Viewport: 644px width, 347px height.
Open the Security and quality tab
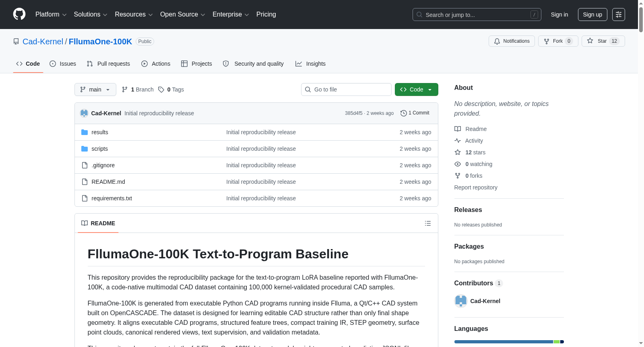click(x=253, y=64)
